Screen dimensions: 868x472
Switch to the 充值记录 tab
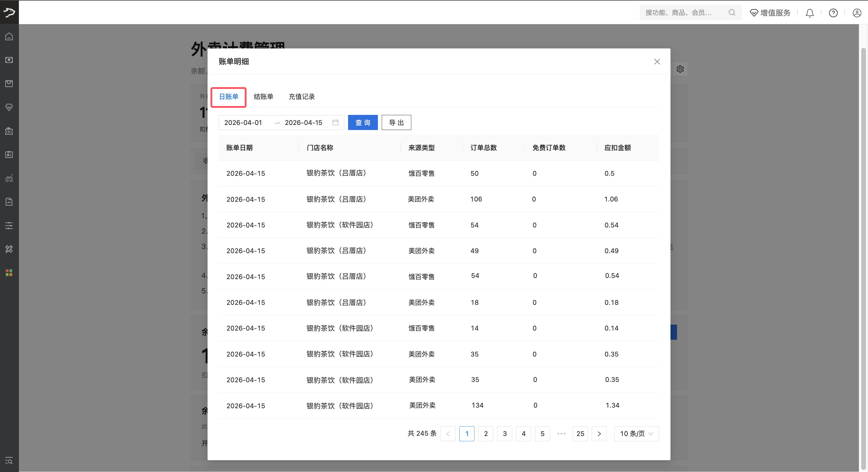[301, 97]
